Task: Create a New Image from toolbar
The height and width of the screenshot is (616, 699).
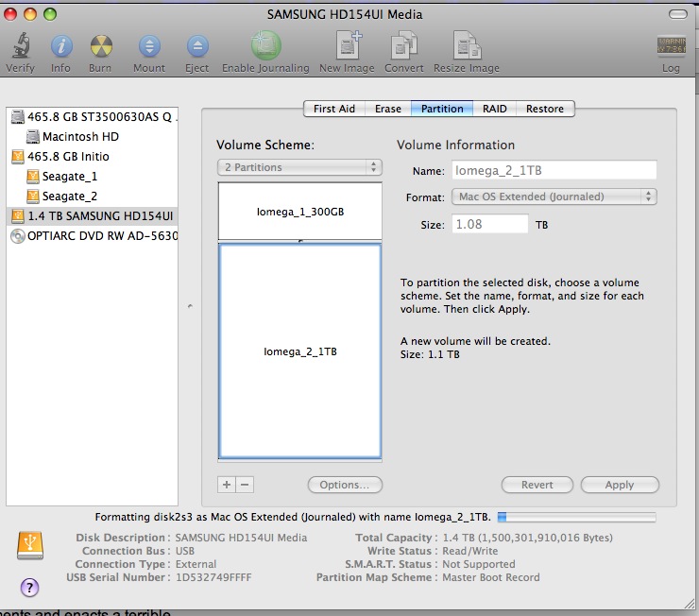Action: 349,45
